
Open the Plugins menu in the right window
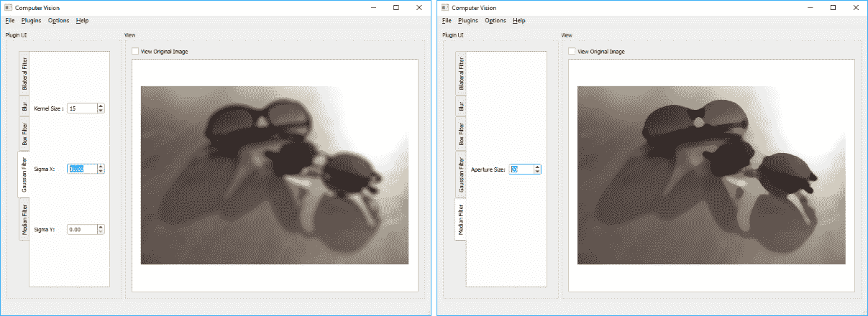click(x=467, y=20)
